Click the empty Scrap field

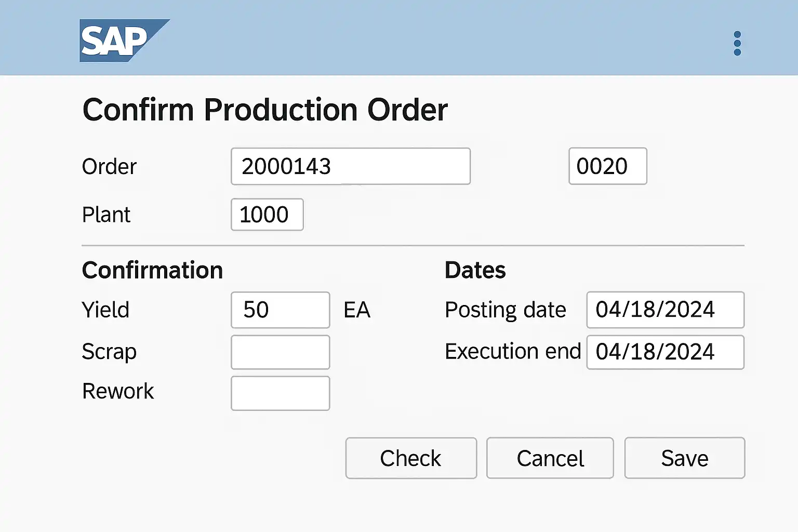pos(280,352)
